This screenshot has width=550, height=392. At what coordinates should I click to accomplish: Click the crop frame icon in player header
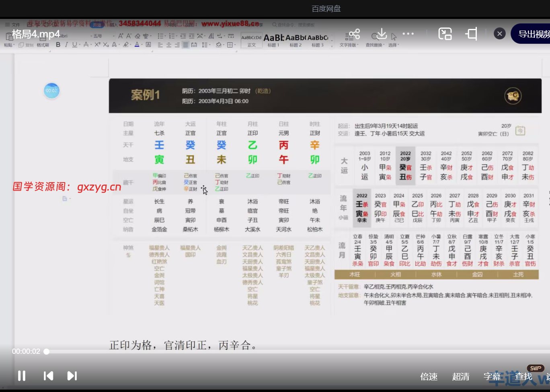472,34
